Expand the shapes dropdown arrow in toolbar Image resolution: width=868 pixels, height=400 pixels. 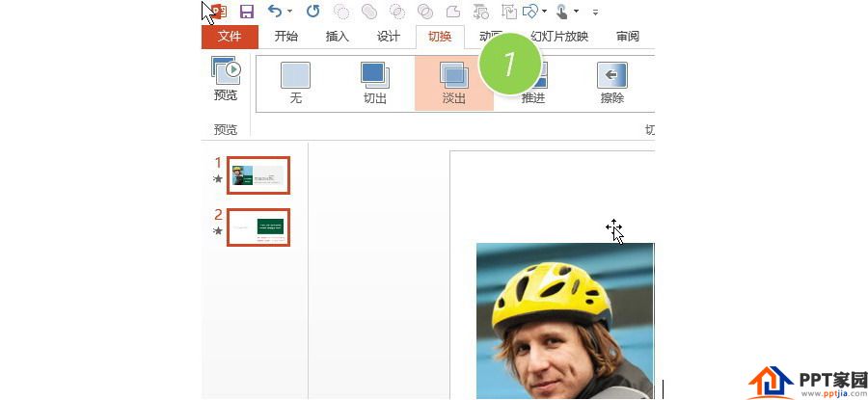pyautogui.click(x=544, y=12)
